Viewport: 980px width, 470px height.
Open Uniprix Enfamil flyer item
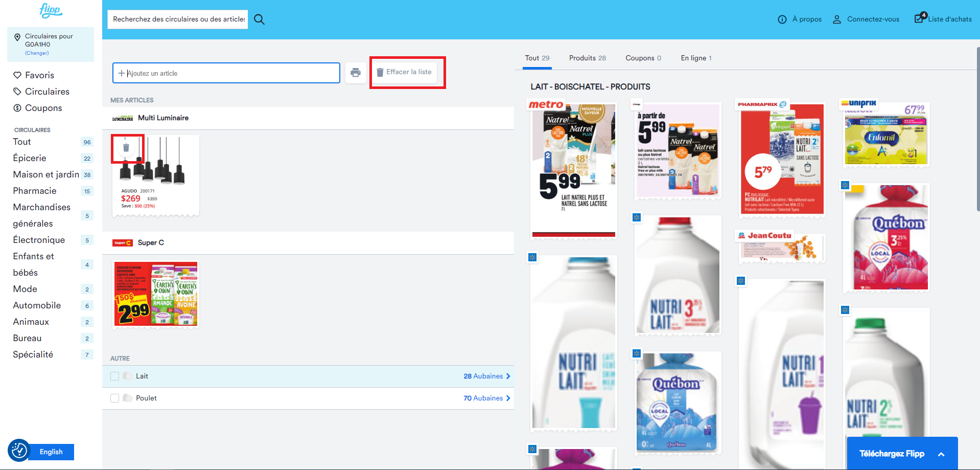tap(886, 135)
